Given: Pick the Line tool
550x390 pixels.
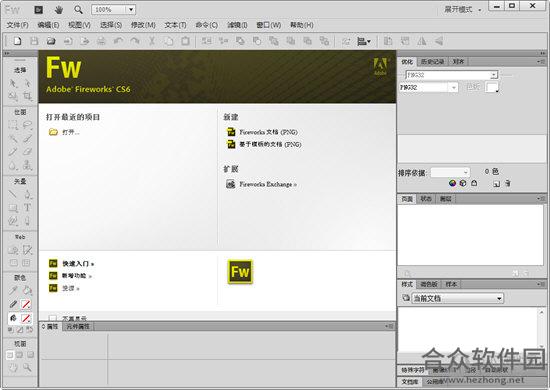Looking at the screenshot, I should [x=13, y=194].
